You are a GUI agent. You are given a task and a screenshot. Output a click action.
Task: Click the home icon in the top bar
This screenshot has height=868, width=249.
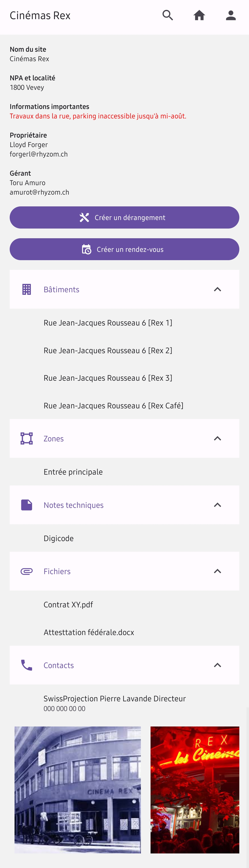[199, 15]
